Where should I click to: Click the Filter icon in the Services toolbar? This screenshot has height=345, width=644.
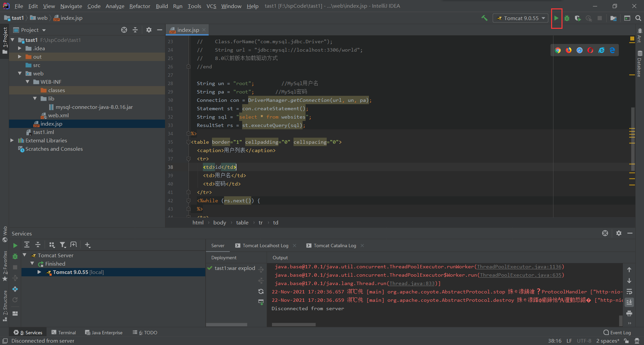(63, 245)
